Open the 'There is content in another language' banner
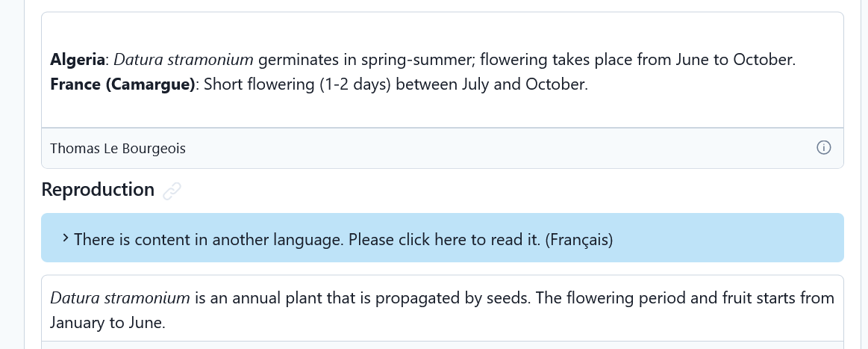868x349 pixels. click(x=443, y=238)
